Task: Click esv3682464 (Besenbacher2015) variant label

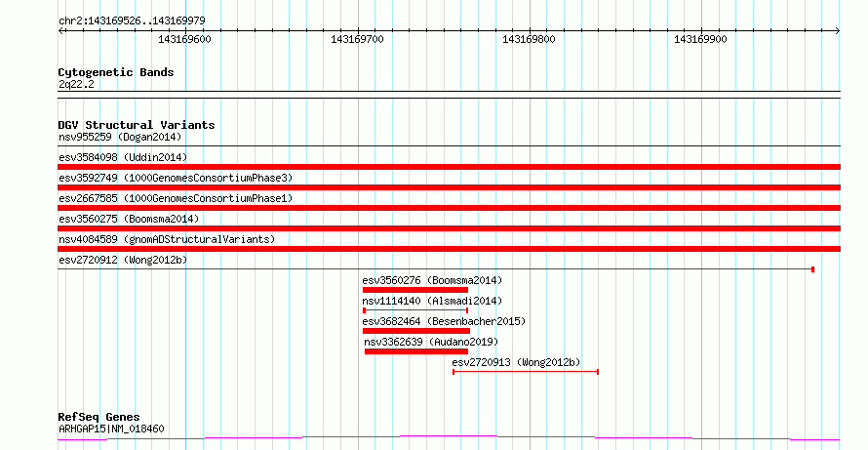Action: (x=444, y=321)
